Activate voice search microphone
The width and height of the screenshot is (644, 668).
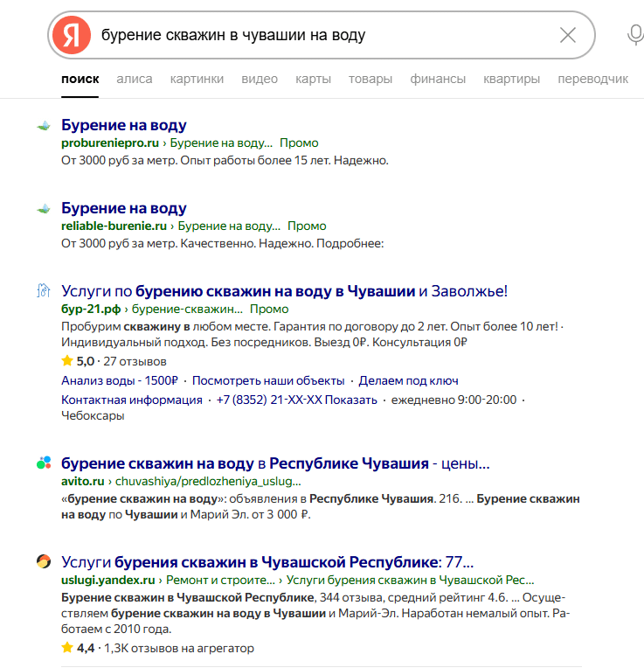pos(635,35)
